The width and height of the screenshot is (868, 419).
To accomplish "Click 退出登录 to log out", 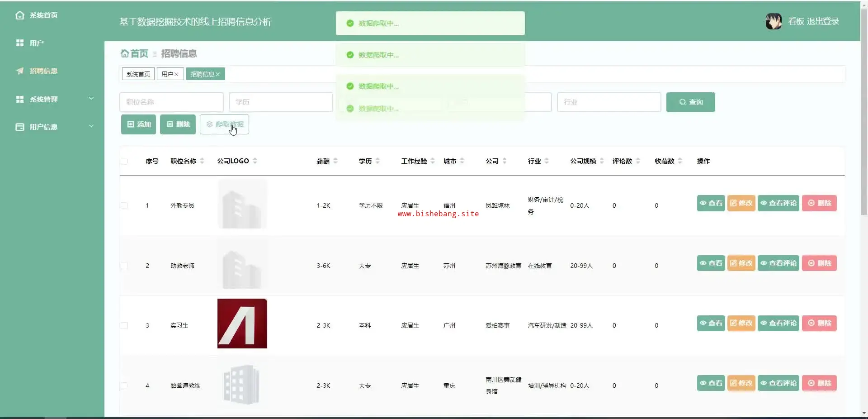I will click(x=823, y=21).
